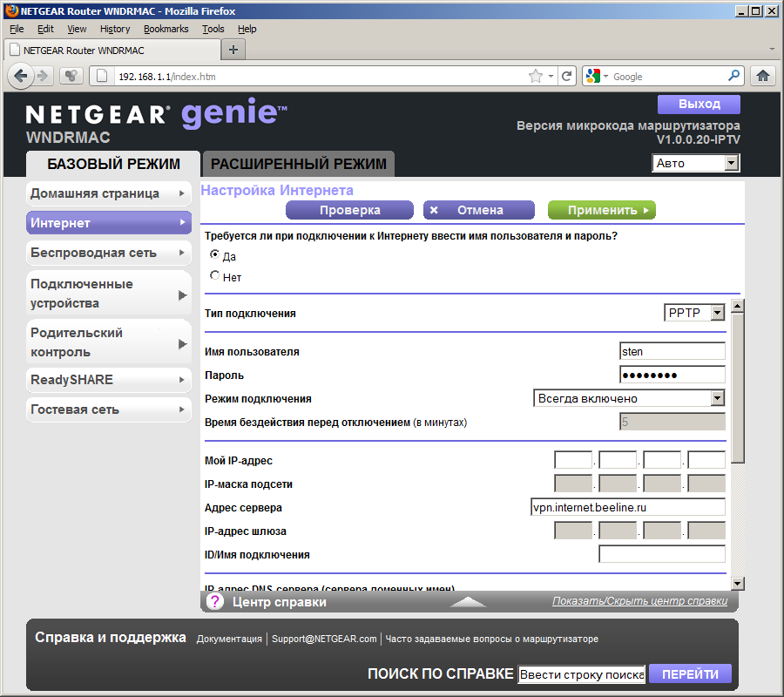This screenshot has height=697, width=784.
Task: Reload the page with the refresh icon
Action: [566, 76]
